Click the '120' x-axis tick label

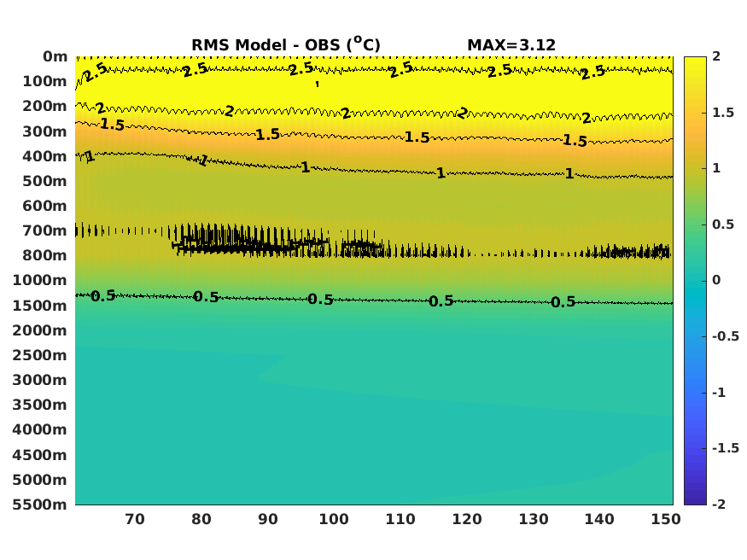(x=467, y=519)
